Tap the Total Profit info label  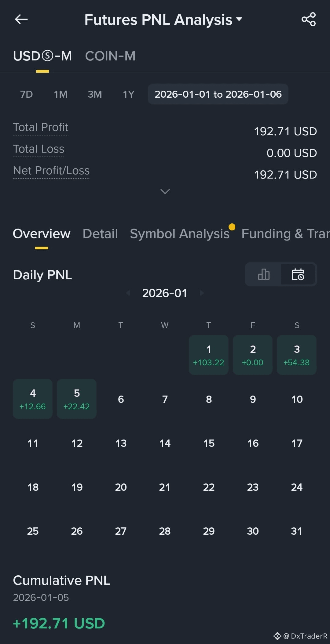(41, 127)
